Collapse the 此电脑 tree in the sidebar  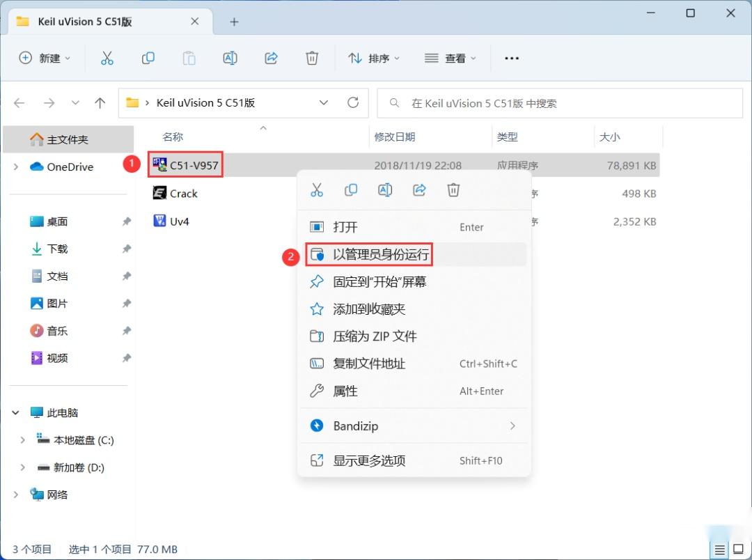click(x=15, y=412)
